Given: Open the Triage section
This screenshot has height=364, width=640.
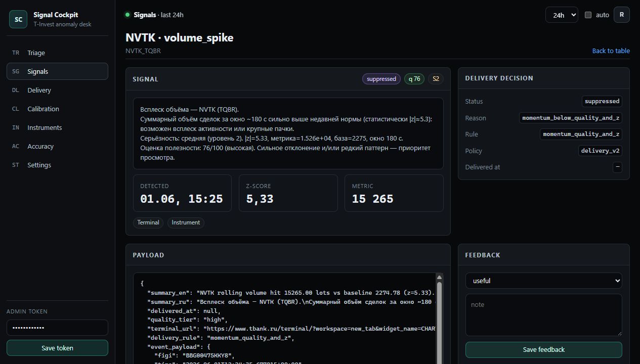Looking at the screenshot, I should click(57, 53).
